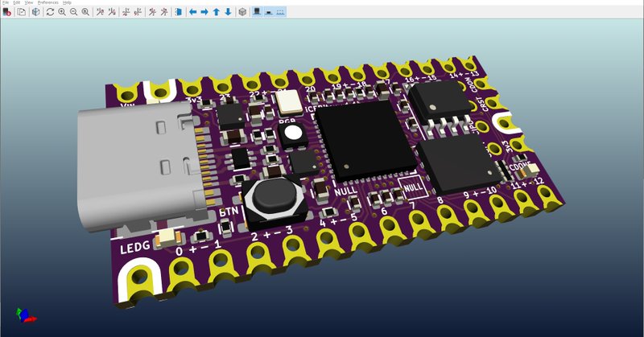Redraw the 3D view
This screenshot has width=644, height=337.
[50, 12]
